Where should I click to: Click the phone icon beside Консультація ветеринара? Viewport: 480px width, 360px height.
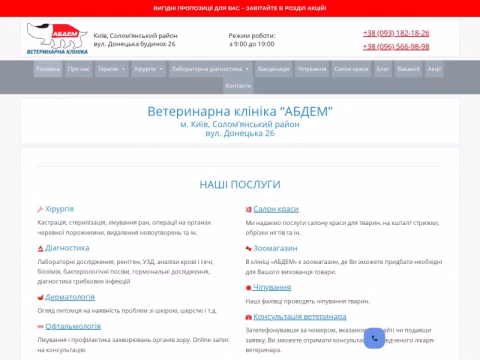[x=248, y=317]
